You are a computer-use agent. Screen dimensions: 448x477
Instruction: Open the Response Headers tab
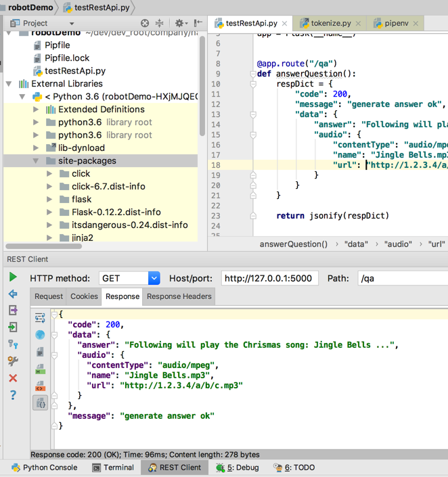coord(179,296)
